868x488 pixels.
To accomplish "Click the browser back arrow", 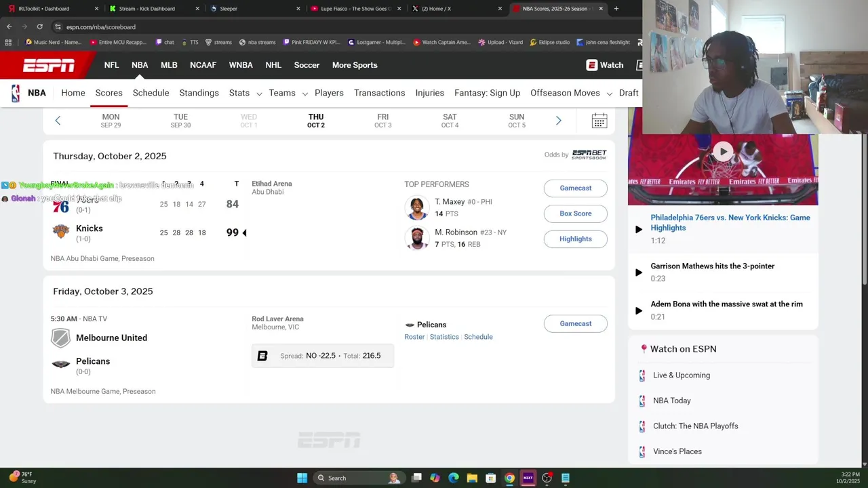I will (9, 27).
